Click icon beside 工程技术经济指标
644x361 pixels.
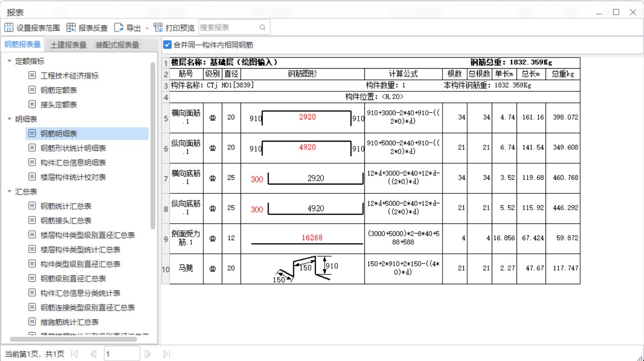[x=32, y=75]
